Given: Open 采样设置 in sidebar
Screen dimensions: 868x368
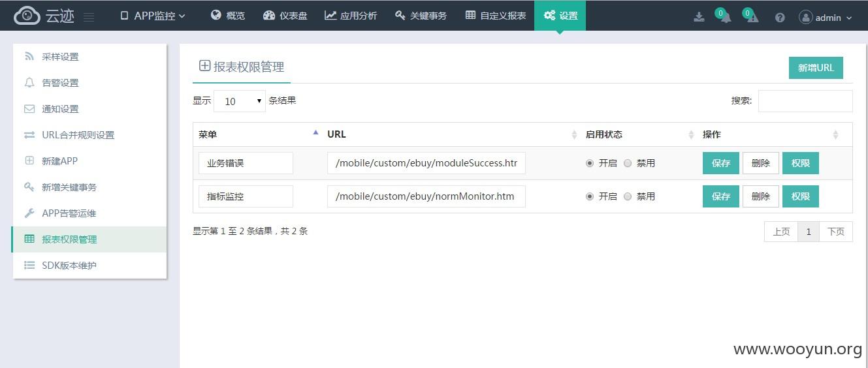Looking at the screenshot, I should (89, 57).
